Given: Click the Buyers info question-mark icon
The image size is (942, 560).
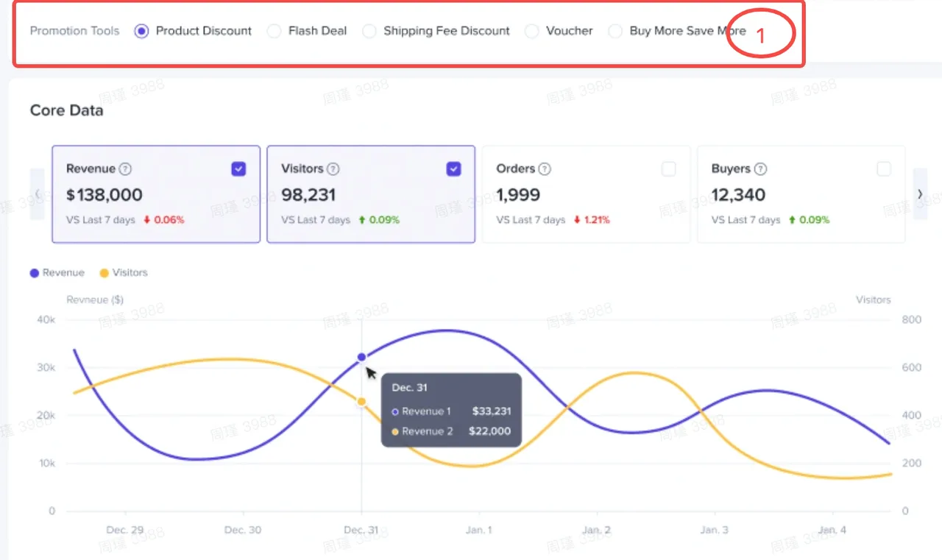Looking at the screenshot, I should coord(761,169).
